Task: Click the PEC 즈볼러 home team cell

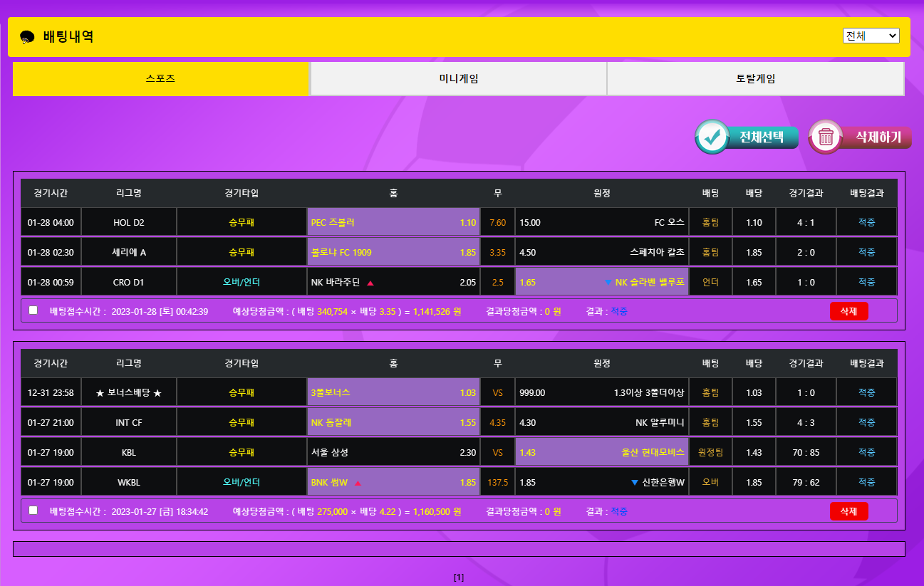Action: [x=393, y=222]
